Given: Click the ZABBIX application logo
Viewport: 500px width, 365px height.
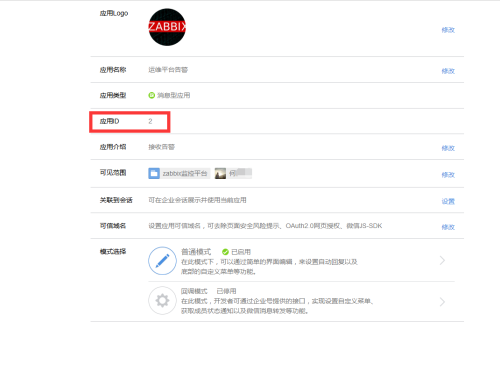Looking at the screenshot, I should [x=167, y=27].
